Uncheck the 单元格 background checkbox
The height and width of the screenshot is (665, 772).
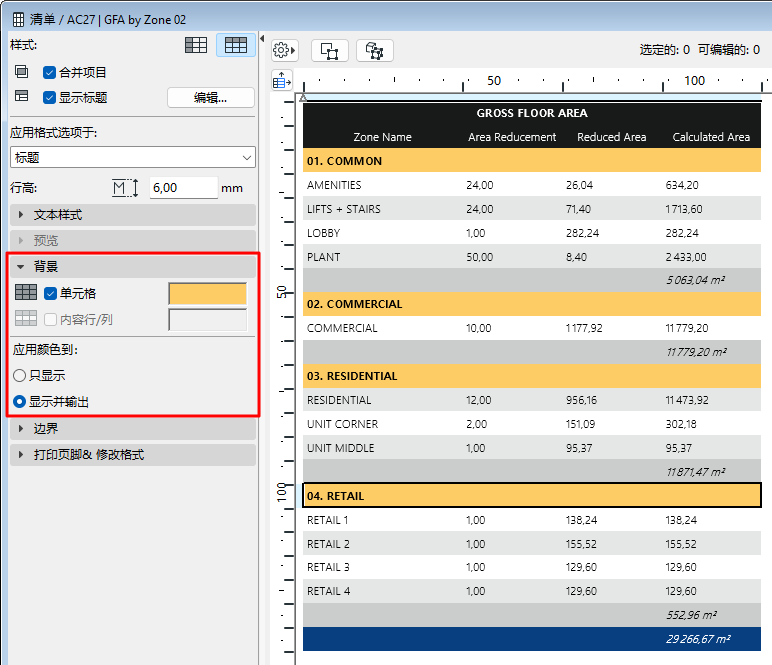click(50, 294)
